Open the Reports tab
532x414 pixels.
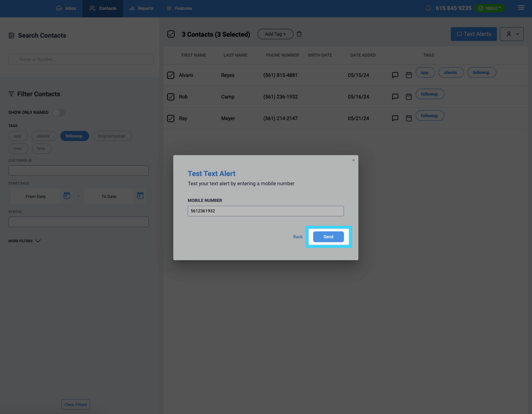pos(142,9)
